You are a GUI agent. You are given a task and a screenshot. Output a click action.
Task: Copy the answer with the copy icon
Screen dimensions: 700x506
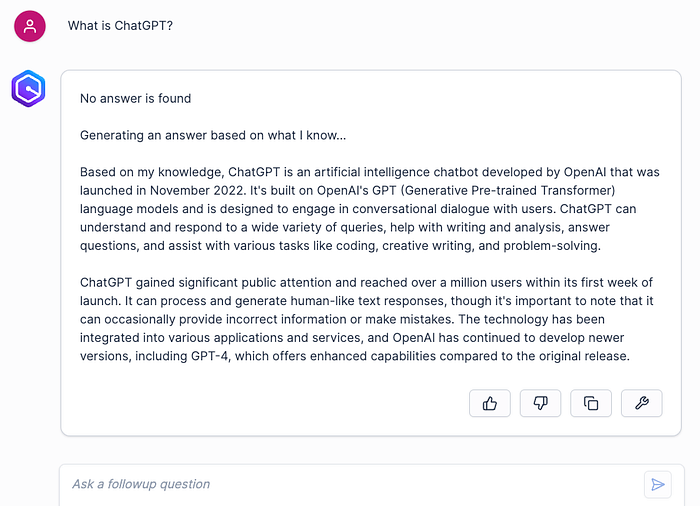point(591,403)
